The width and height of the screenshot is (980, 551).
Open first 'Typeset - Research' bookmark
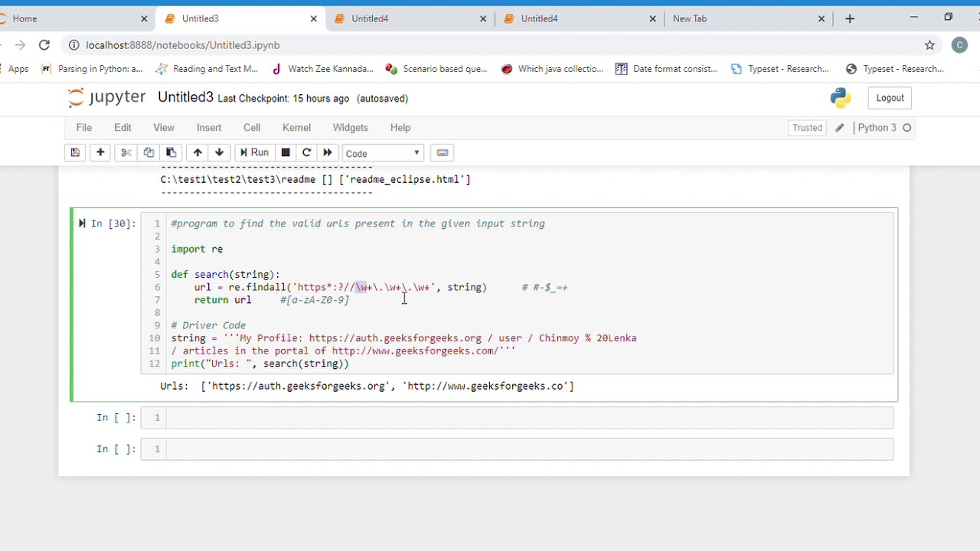coord(780,69)
